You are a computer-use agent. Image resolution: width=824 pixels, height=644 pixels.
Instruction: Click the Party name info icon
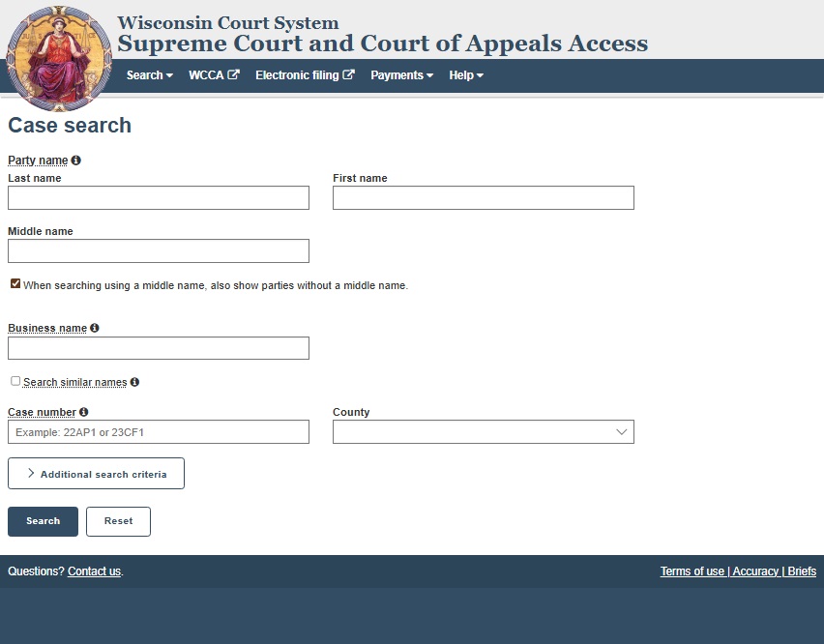[x=76, y=161]
